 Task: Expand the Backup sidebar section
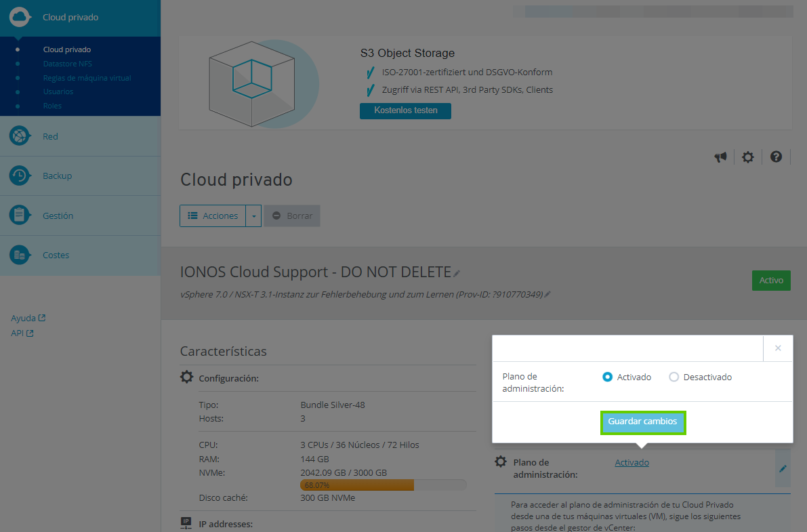point(80,176)
